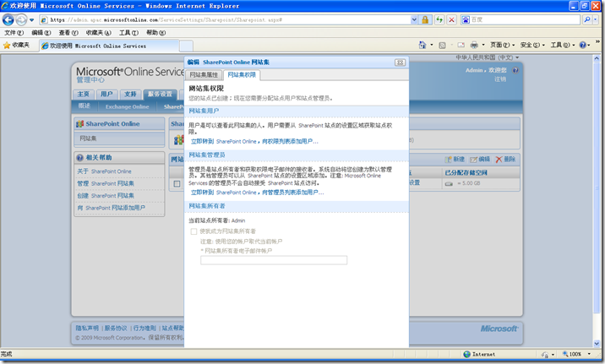Click the Stop loading red X icon
This screenshot has width=605, height=364.
coord(451,19)
